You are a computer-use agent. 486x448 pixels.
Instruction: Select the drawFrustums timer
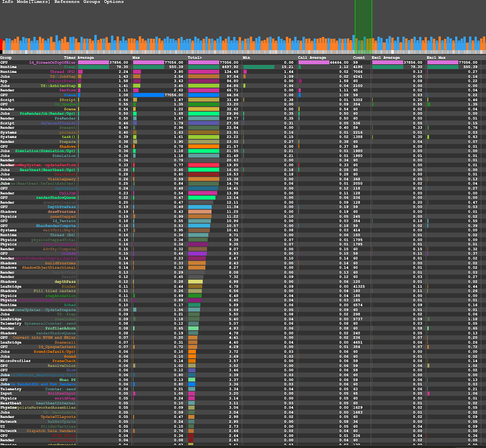tap(61, 211)
